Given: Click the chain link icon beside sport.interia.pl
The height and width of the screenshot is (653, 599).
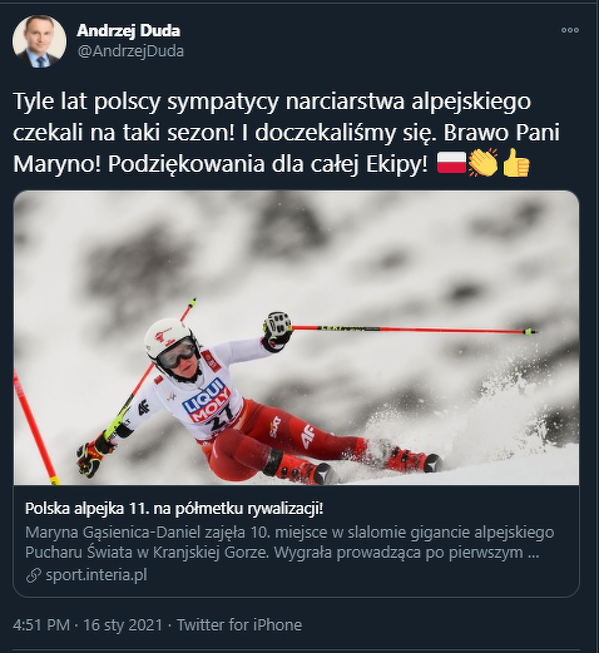Looking at the screenshot, I should pyautogui.click(x=33, y=576).
